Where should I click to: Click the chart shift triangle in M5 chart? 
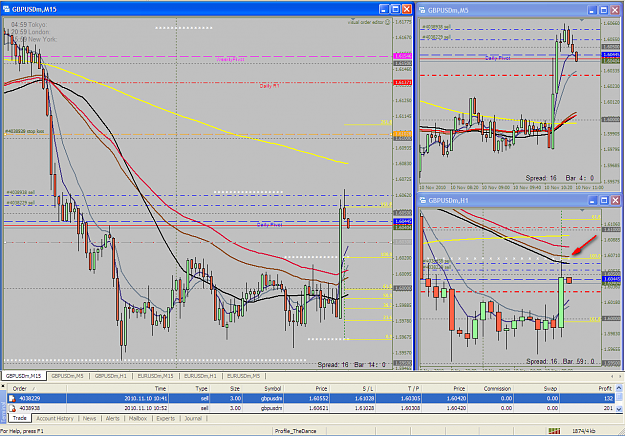(582, 20)
